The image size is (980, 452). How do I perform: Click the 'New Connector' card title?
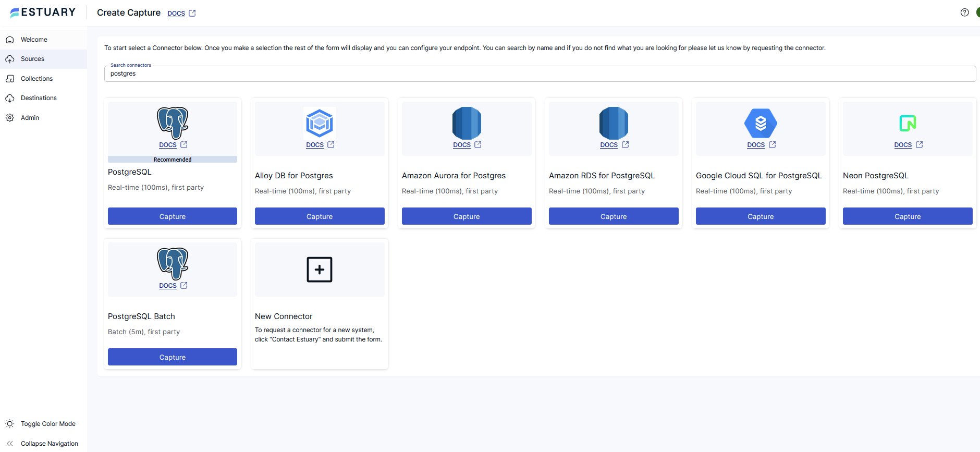(x=284, y=316)
